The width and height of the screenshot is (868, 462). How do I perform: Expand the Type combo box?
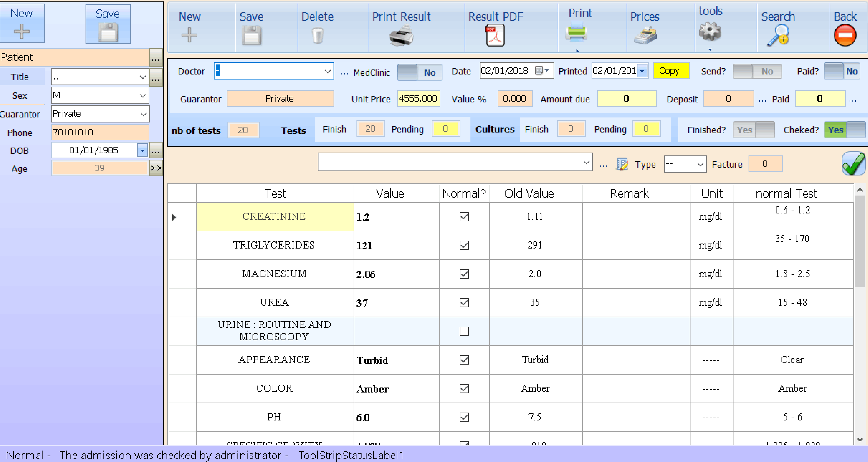pyautogui.click(x=700, y=164)
